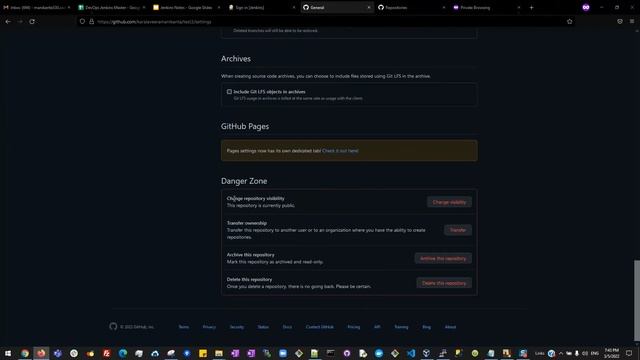Open the Docs footer link
The height and width of the screenshot is (360, 640).
287,327
